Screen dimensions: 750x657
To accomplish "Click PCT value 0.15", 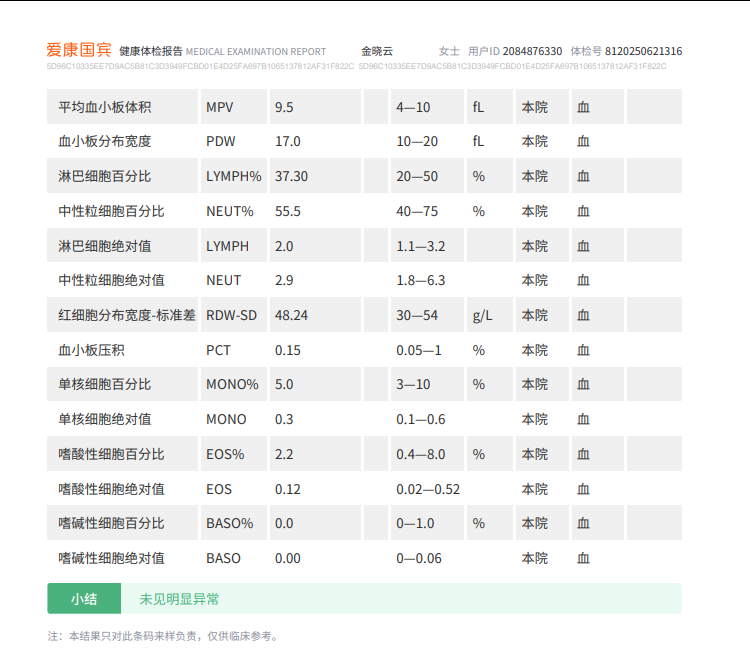I will 287,350.
